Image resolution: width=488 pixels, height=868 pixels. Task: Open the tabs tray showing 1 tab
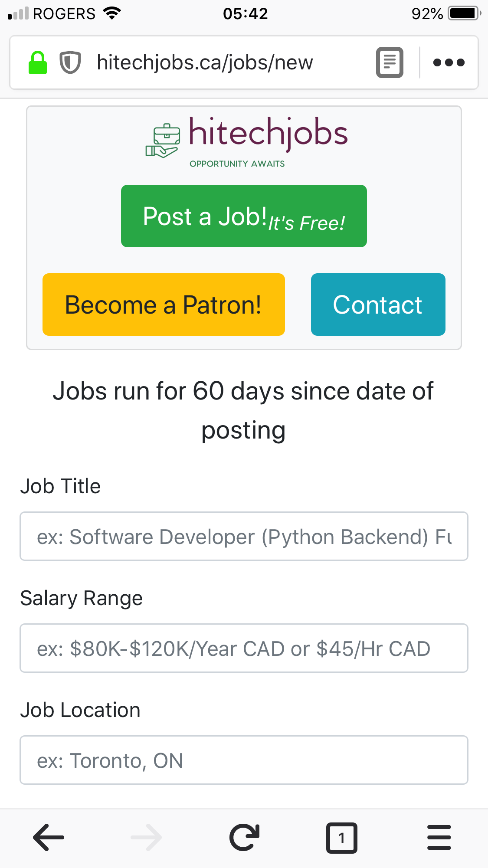(341, 837)
